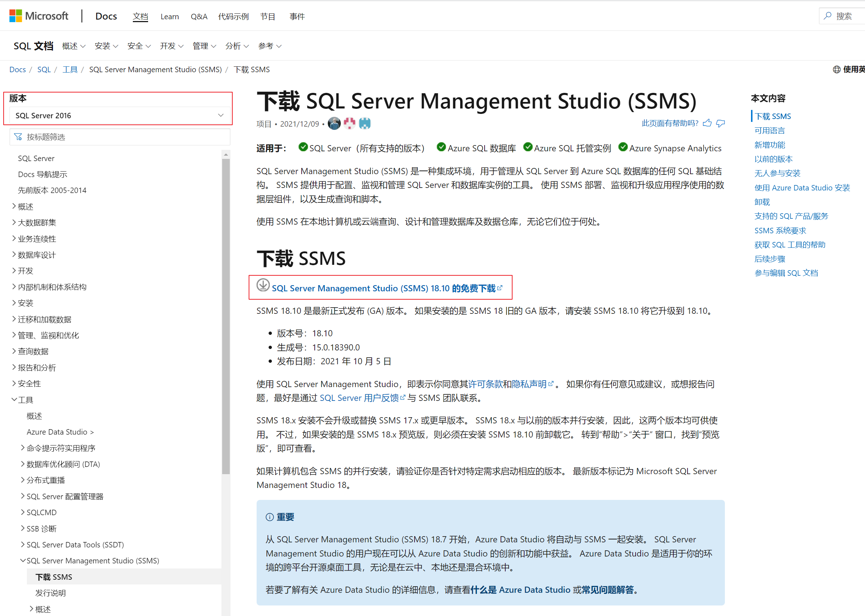Open 代码示例 in the header

pyautogui.click(x=233, y=16)
